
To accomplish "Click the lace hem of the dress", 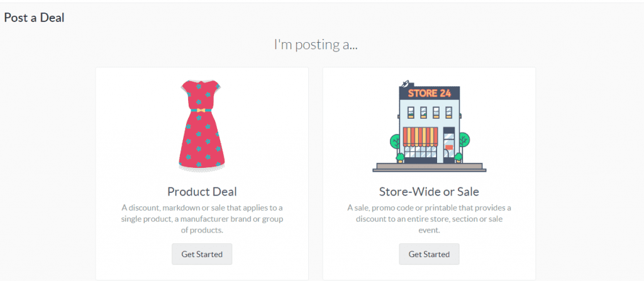I will 202,168.
